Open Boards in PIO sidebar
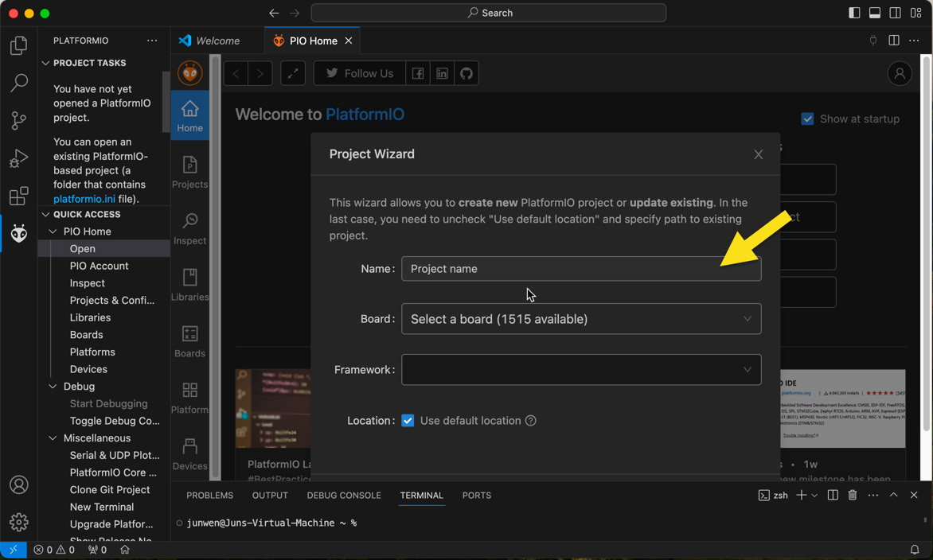 (x=189, y=341)
